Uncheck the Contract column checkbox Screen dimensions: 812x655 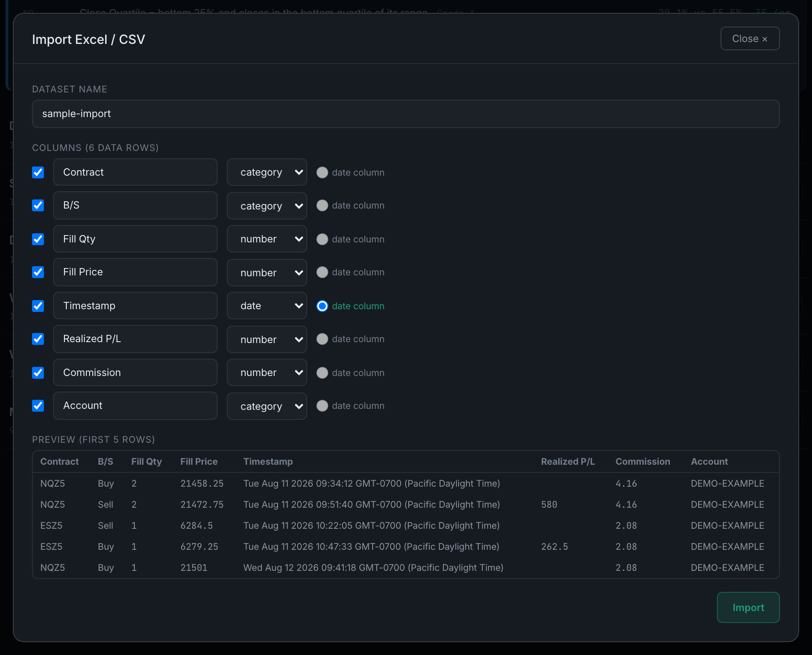(38, 172)
